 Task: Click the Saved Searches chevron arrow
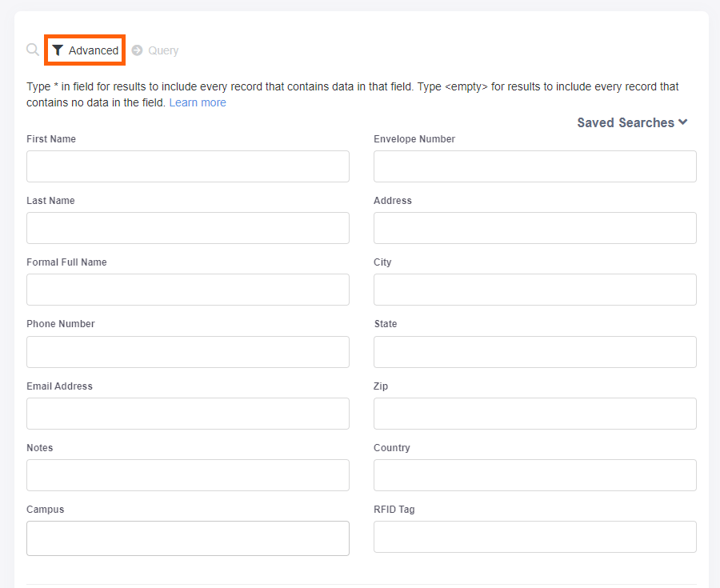[x=682, y=122]
